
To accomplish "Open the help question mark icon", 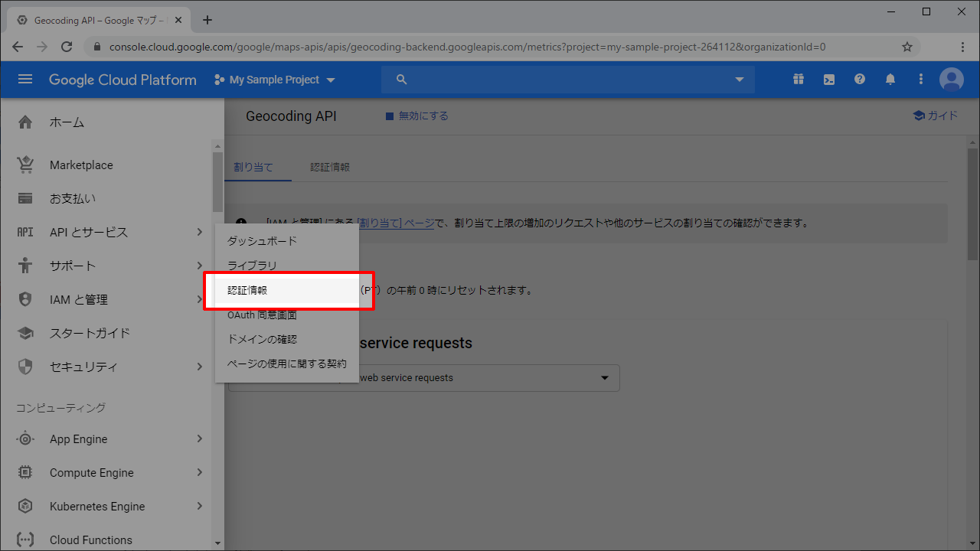I will click(860, 80).
